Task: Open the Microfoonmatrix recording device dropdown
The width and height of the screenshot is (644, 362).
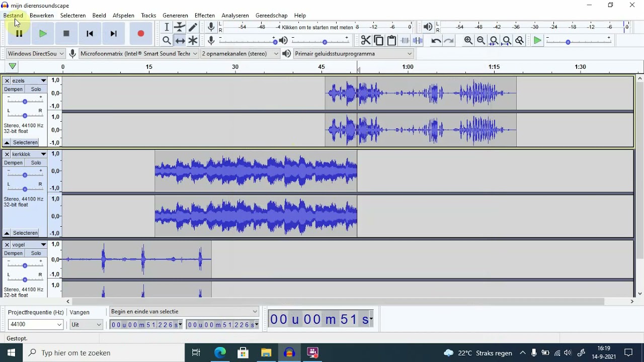Action: click(138, 53)
